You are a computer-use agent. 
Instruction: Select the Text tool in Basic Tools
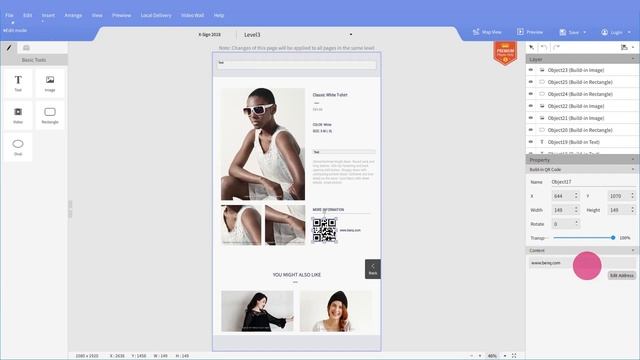click(x=18, y=83)
